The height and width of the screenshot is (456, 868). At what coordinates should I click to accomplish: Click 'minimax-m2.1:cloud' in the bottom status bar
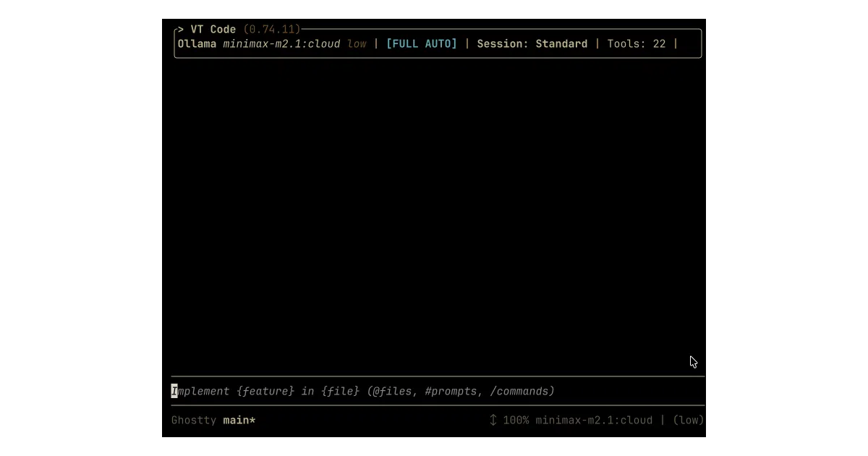[x=594, y=421]
